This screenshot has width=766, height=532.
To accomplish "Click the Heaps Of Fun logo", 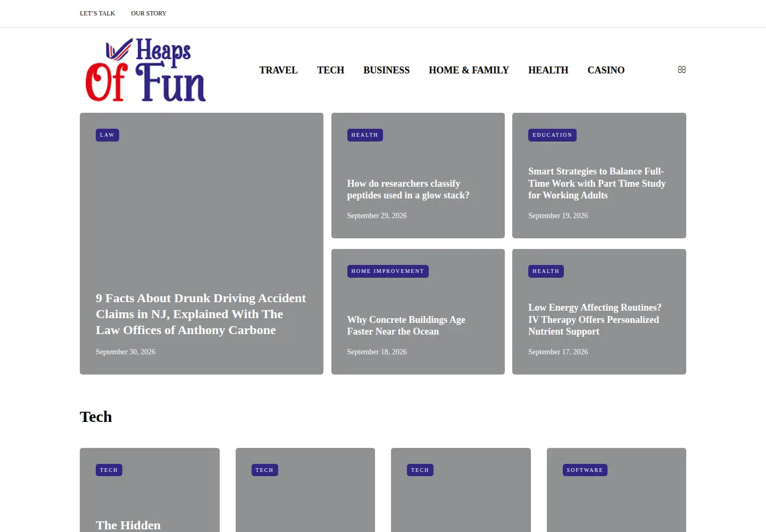I will point(145,70).
